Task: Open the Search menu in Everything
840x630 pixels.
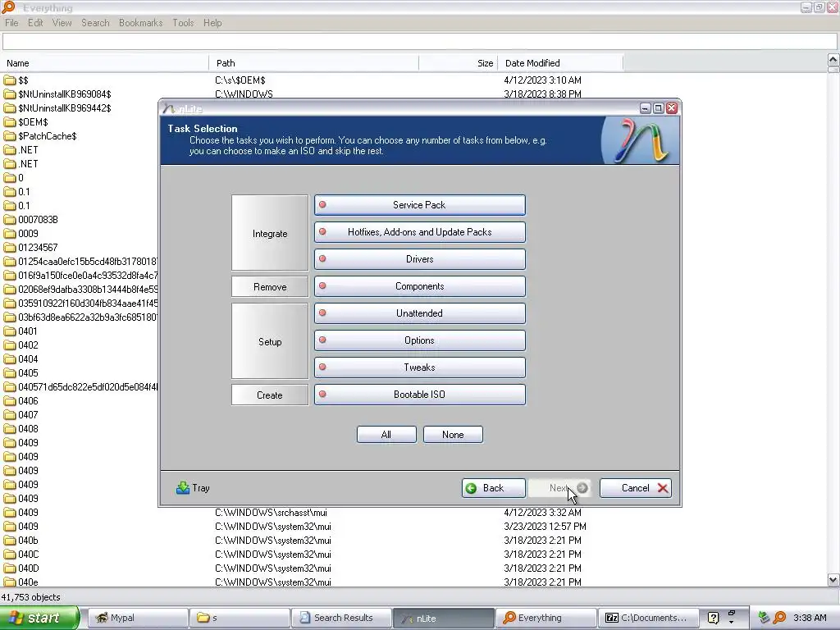Action: coord(95,22)
